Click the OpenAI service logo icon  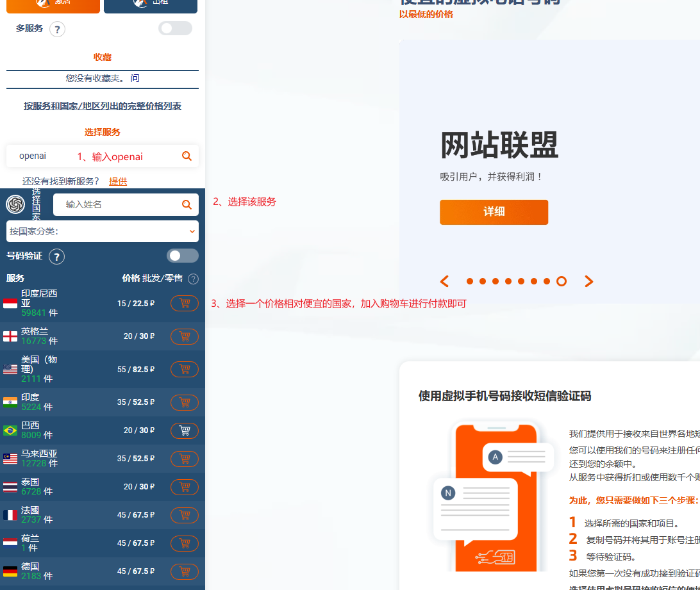pyautogui.click(x=15, y=204)
